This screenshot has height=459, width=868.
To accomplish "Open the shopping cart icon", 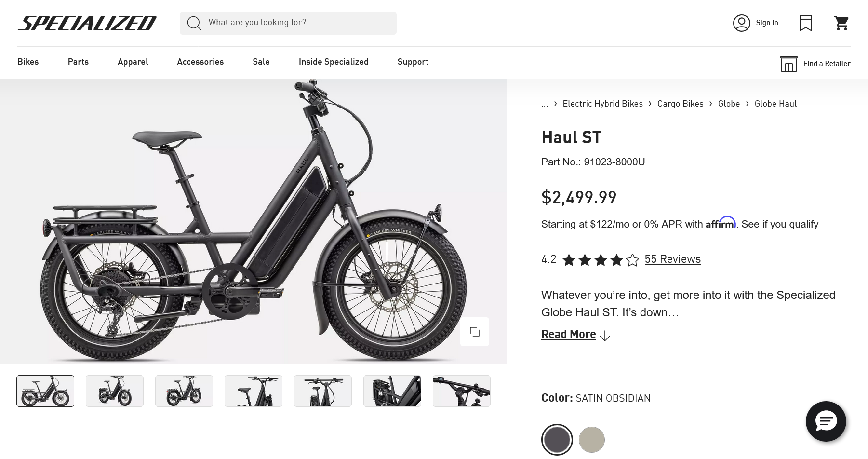I will tap(841, 23).
